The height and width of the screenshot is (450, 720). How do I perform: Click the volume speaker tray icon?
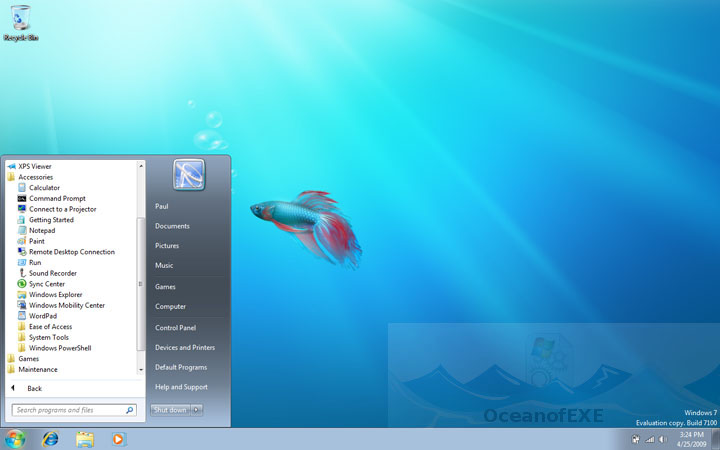pyautogui.click(x=663, y=439)
